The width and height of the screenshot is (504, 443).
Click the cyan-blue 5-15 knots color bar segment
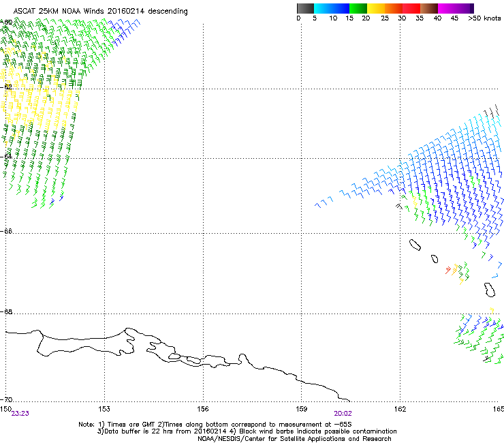[x=332, y=8]
